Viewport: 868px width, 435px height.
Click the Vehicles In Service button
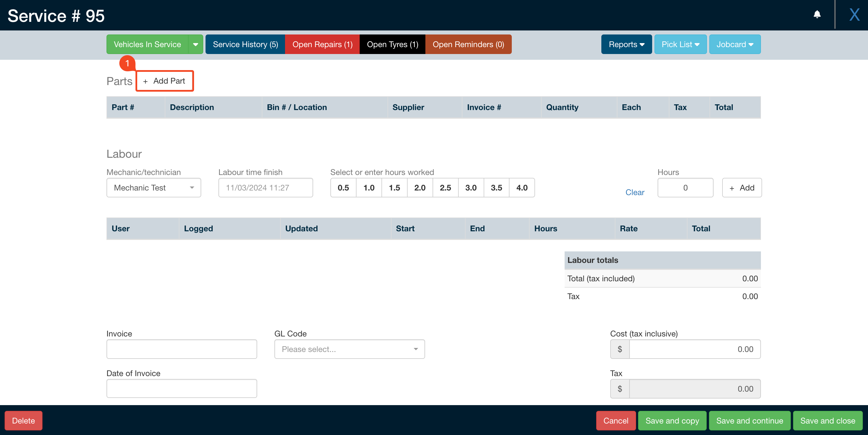[x=147, y=44]
